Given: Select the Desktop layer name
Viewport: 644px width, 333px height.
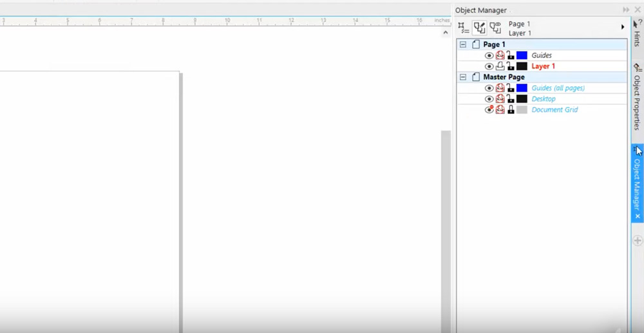Looking at the screenshot, I should point(544,99).
